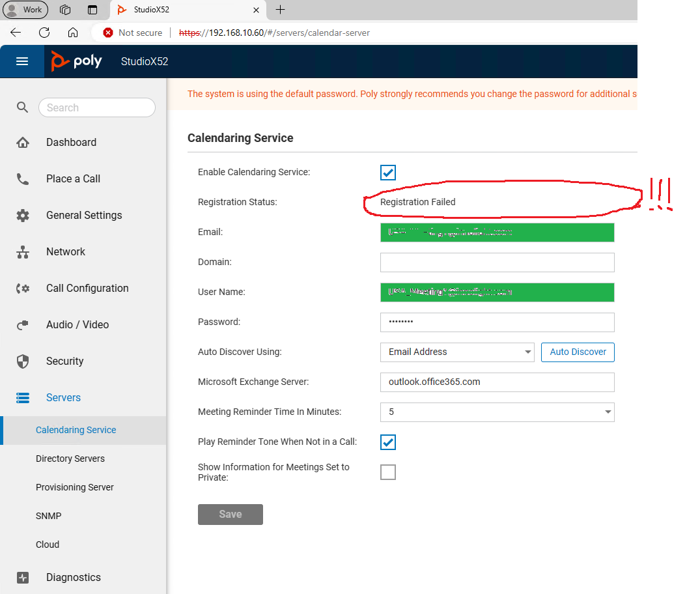Image resolution: width=700 pixels, height=594 pixels.
Task: Click the Place a Call phone icon
Action: [23, 178]
